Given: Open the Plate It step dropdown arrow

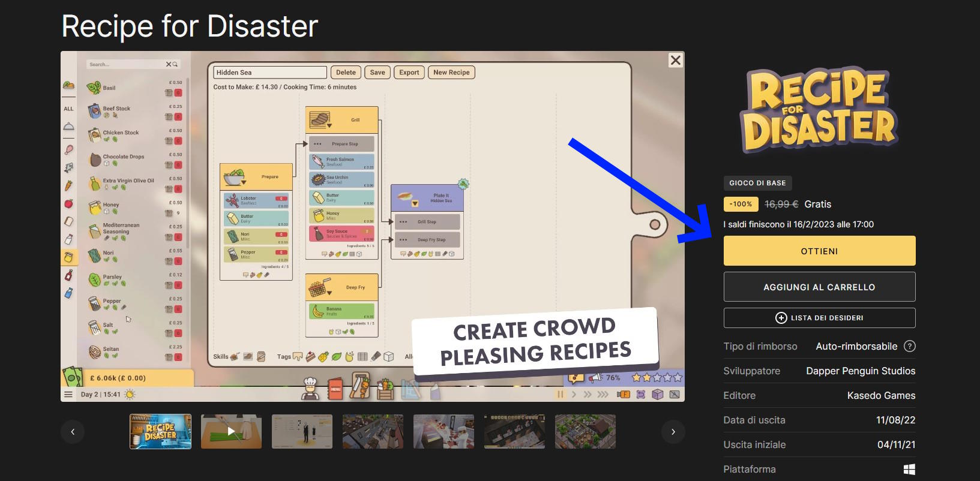Looking at the screenshot, I should (x=415, y=203).
